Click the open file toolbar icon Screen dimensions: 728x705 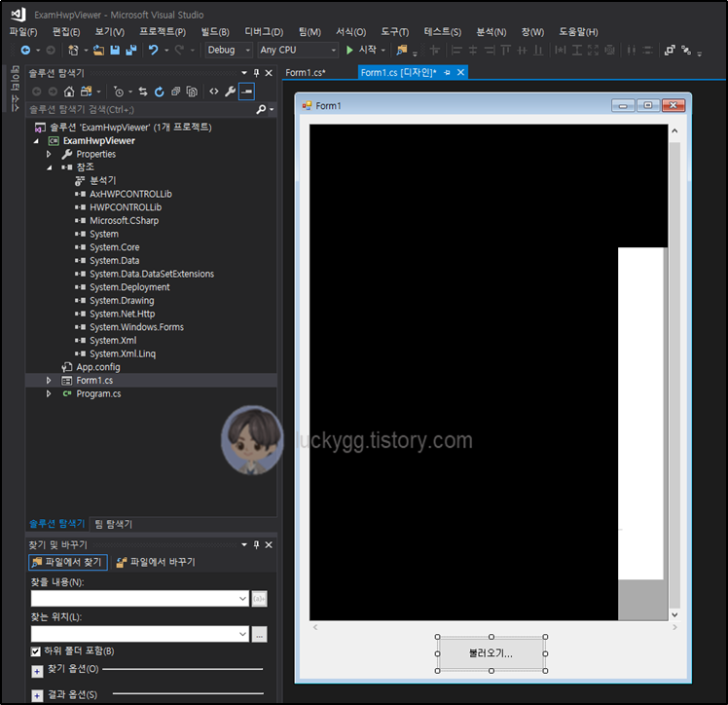coord(98,51)
